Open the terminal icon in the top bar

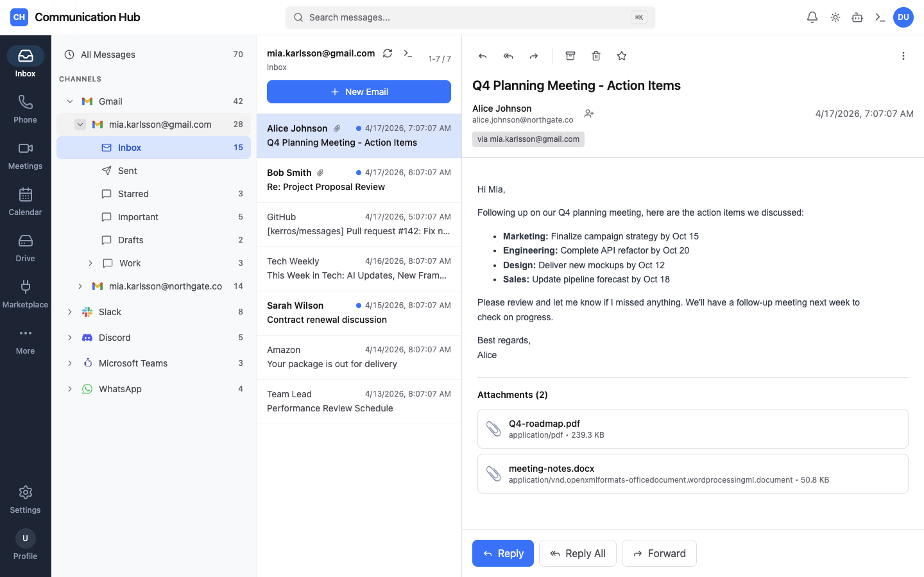click(x=880, y=17)
